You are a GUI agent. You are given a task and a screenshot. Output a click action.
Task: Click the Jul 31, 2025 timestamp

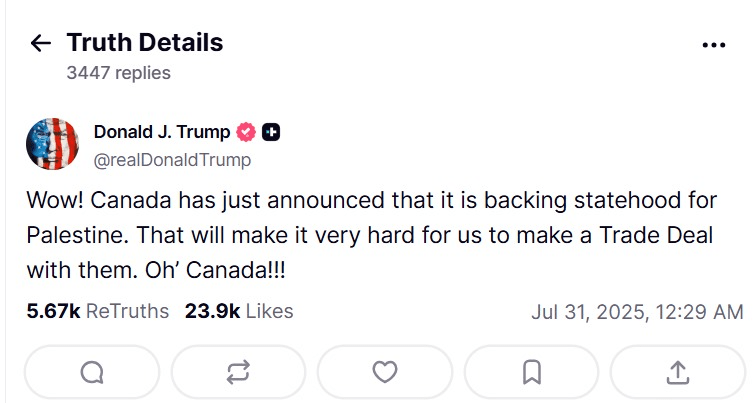pos(637,311)
